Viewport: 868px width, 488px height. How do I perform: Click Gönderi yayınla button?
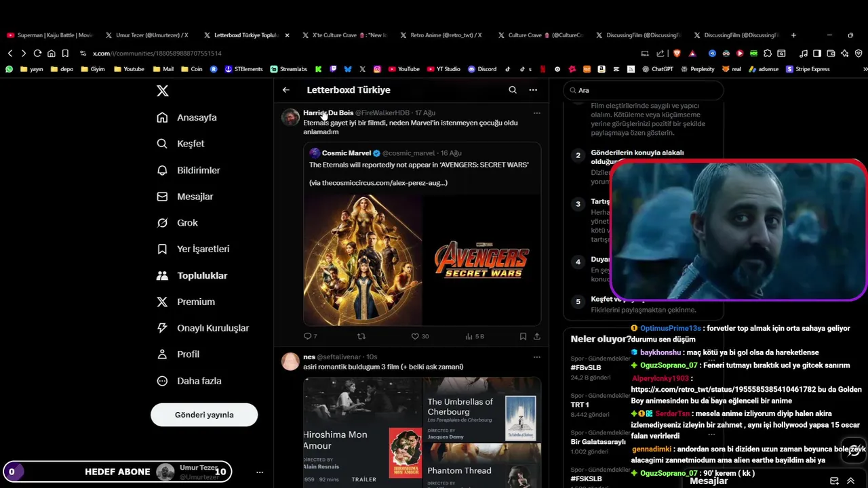click(x=204, y=415)
